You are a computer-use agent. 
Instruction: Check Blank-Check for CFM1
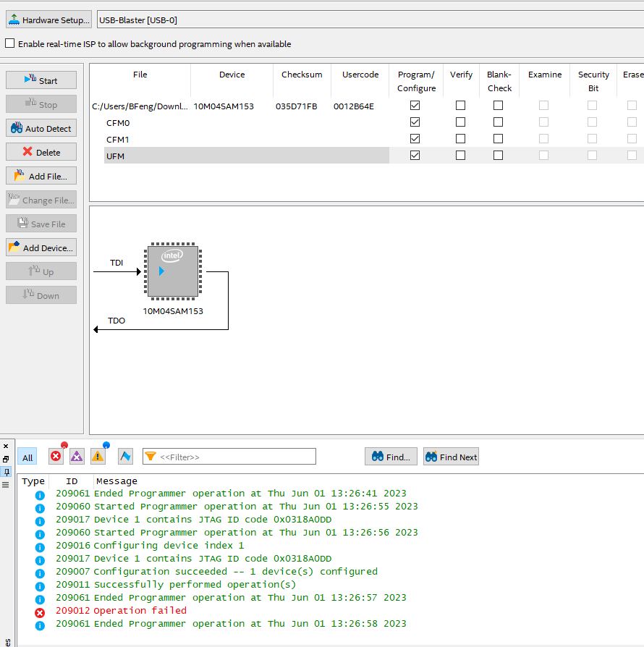click(x=498, y=138)
